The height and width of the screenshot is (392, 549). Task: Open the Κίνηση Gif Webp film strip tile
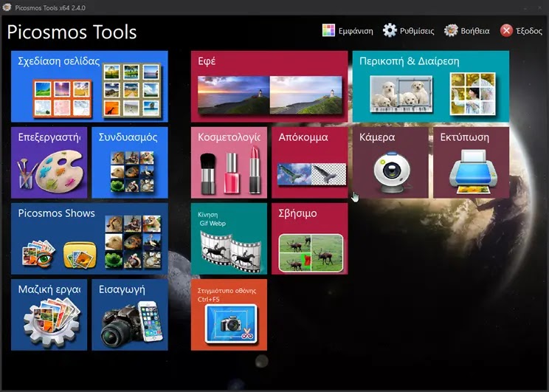(229, 238)
